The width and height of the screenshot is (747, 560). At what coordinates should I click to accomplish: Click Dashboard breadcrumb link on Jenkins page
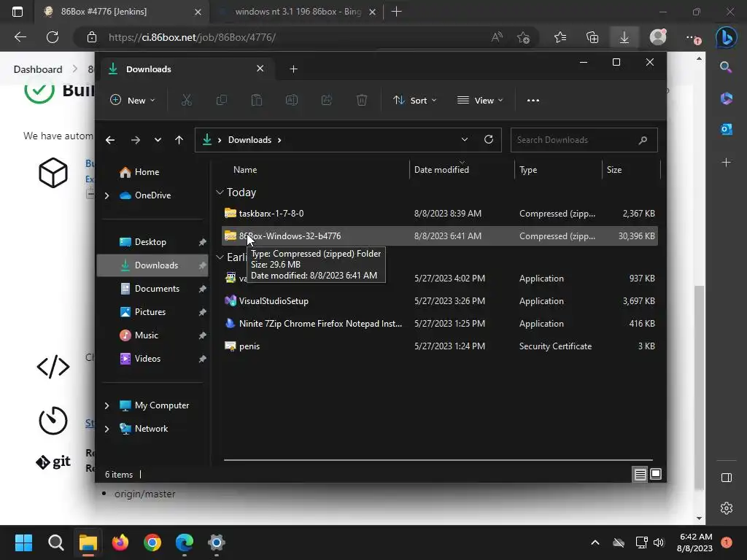click(38, 69)
